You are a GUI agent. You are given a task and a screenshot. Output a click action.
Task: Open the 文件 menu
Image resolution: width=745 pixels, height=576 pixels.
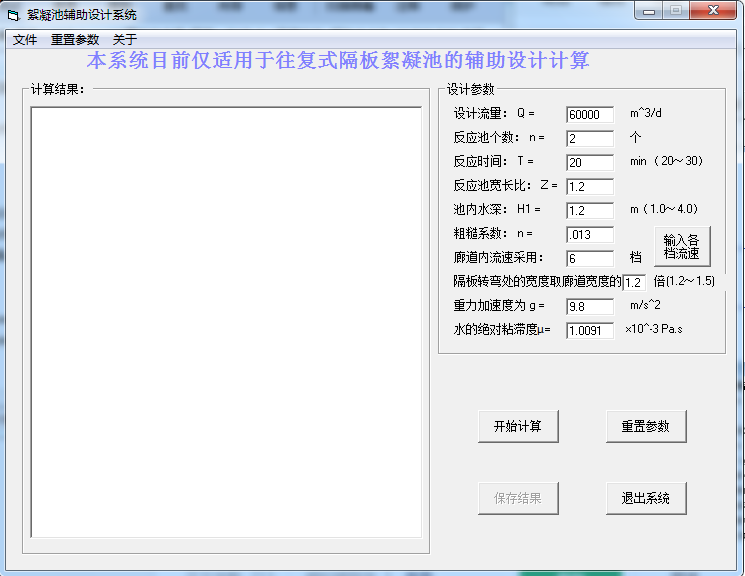[25, 40]
